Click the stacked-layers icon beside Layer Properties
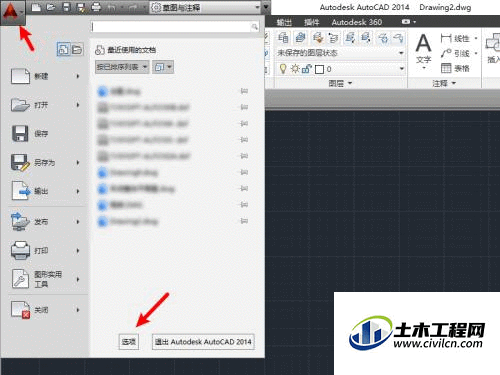This screenshot has height=375, width=500. 301,38
